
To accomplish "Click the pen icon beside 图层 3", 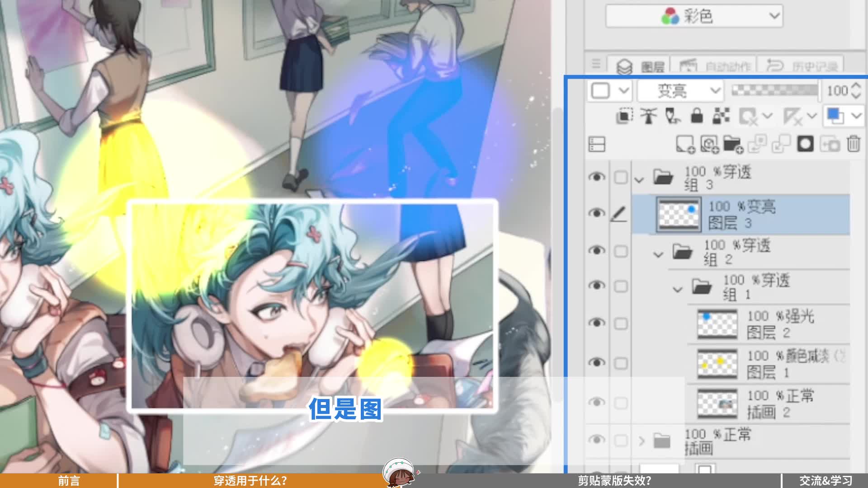I will (618, 214).
